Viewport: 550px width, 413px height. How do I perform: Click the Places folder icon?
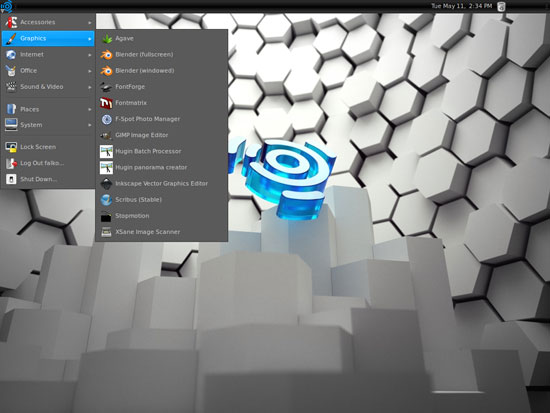point(11,109)
